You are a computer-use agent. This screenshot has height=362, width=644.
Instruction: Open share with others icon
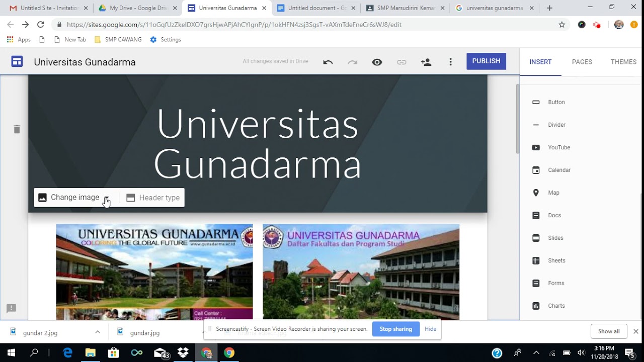pyautogui.click(x=426, y=62)
